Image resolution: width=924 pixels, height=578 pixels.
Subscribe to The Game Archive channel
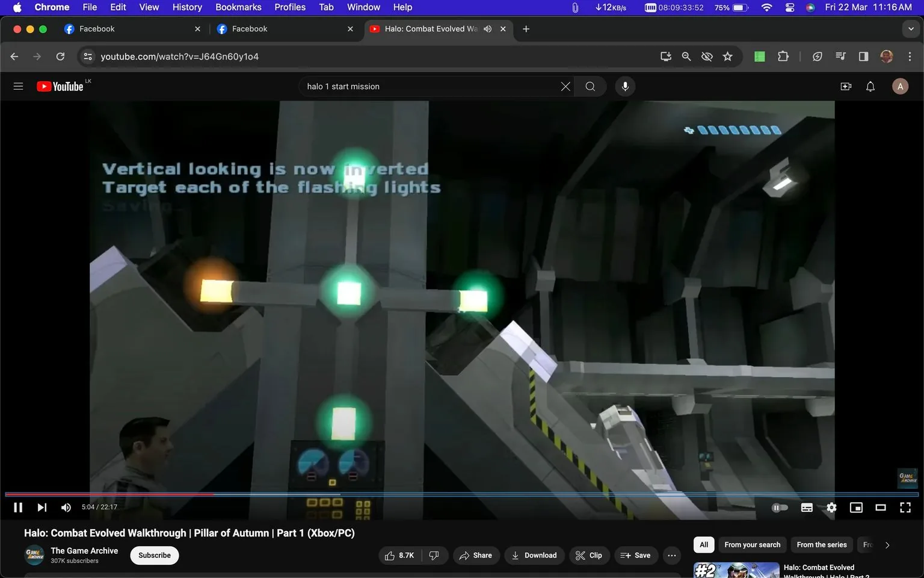point(154,555)
